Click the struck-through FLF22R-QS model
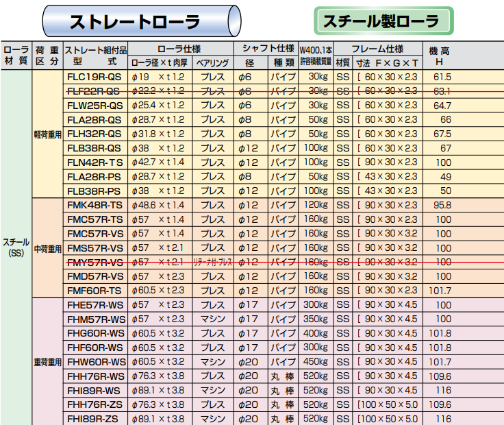This screenshot has width=504, height=425. (x=94, y=91)
